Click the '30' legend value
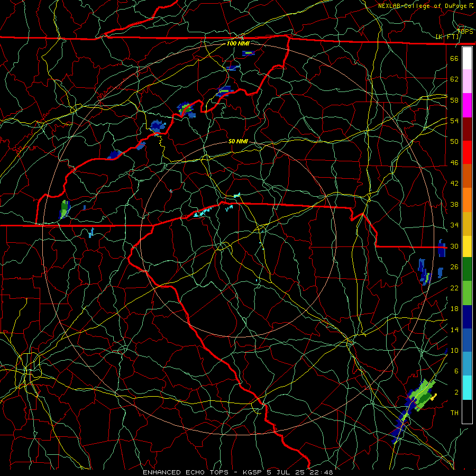Screen dimensions: 476x476 tap(454, 246)
